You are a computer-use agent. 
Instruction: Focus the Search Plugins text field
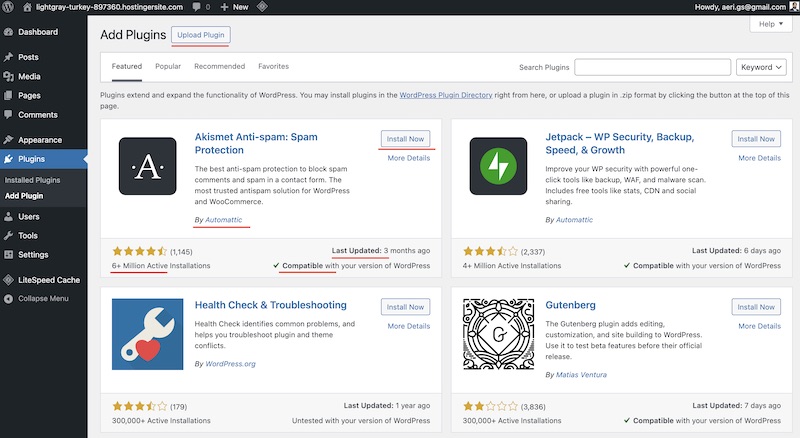tap(652, 67)
